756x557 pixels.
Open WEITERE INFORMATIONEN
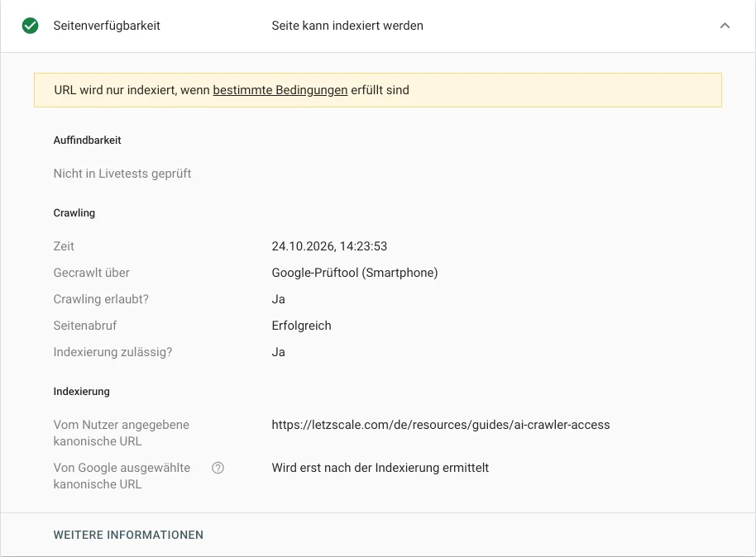pyautogui.click(x=128, y=535)
